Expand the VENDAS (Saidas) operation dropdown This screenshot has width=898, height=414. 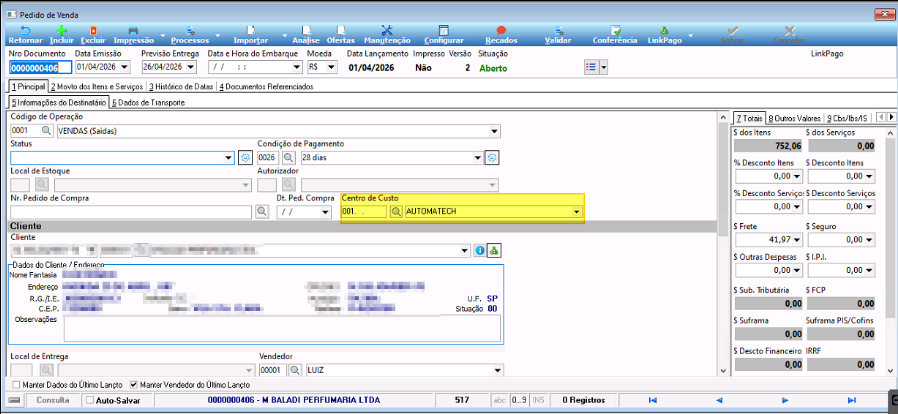[495, 131]
